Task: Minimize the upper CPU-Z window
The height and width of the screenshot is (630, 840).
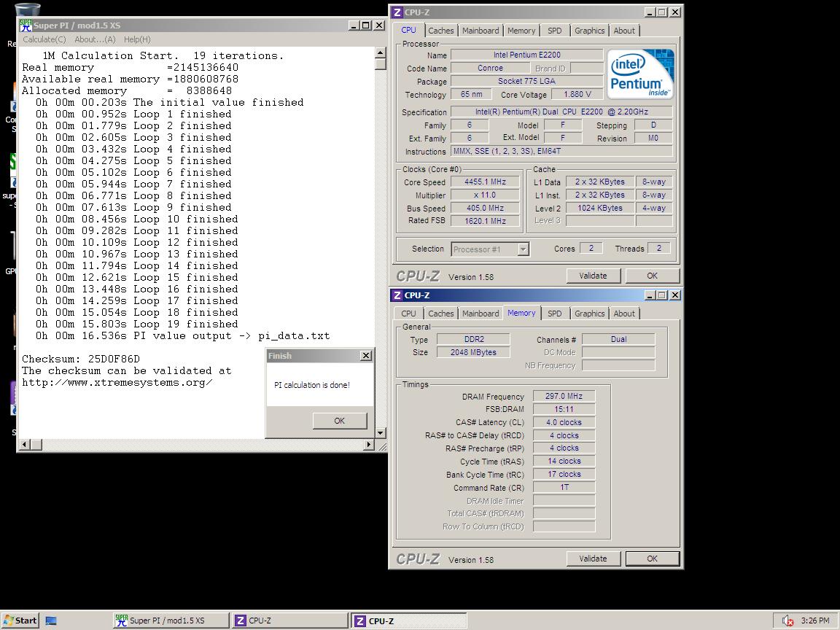Action: tap(650, 12)
